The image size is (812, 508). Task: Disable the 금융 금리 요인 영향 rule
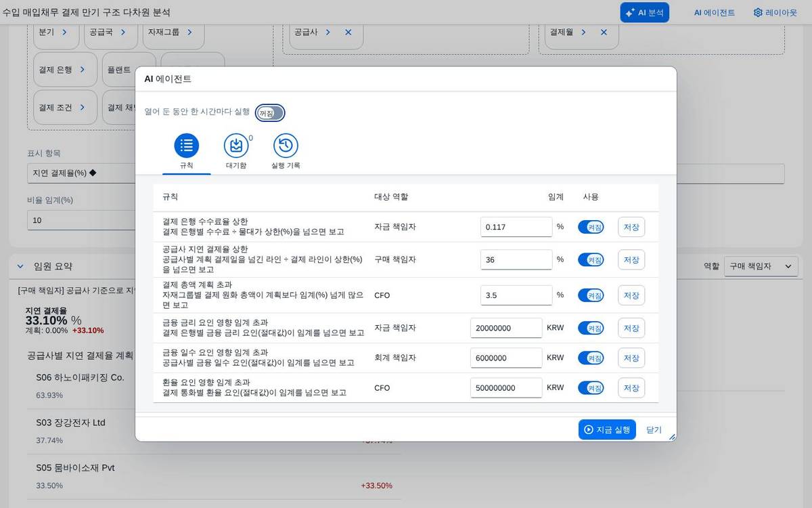coord(590,328)
